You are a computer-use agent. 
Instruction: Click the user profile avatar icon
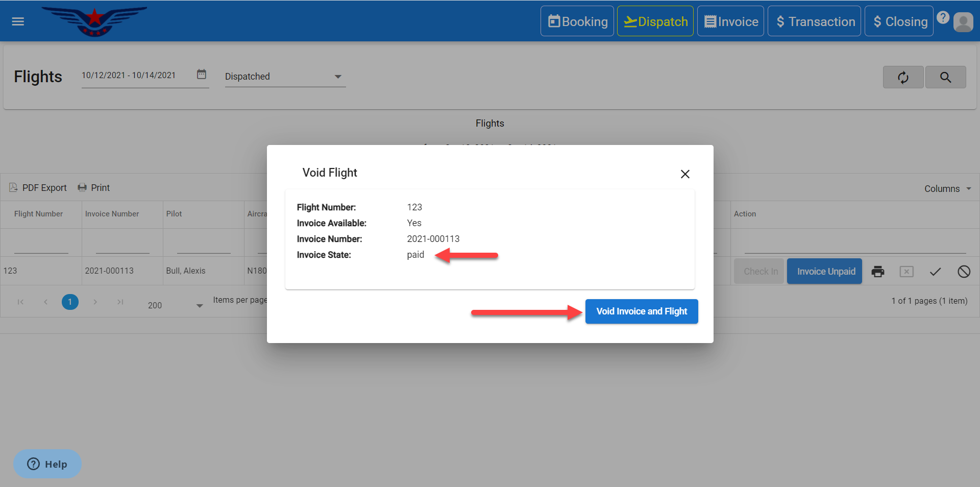tap(963, 22)
